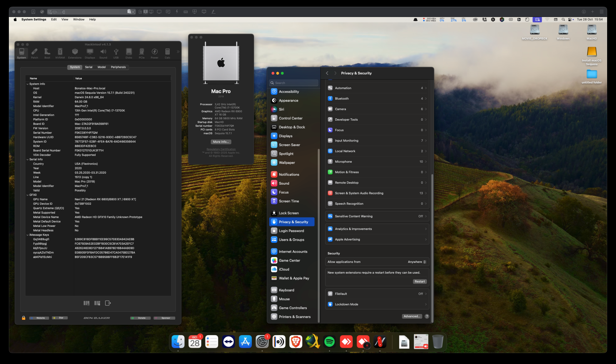Click the Restart button for system extensions
The image size is (616, 364).
point(419,281)
